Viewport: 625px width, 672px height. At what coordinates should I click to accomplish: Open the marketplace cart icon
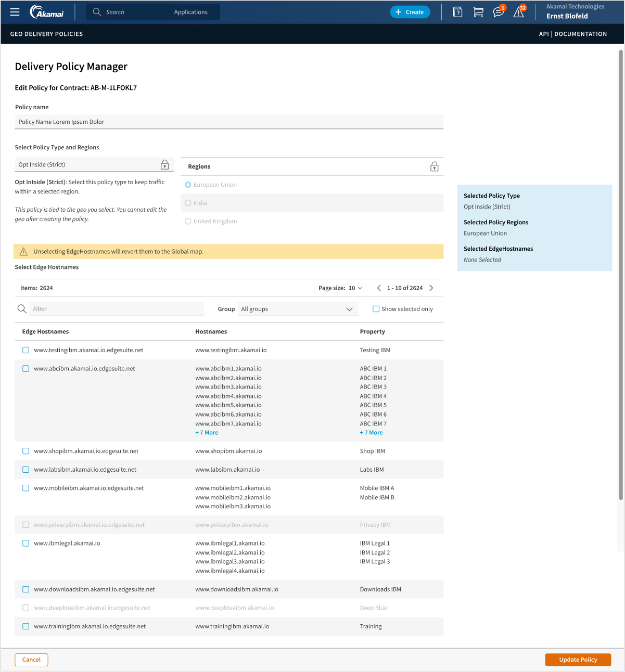click(478, 11)
